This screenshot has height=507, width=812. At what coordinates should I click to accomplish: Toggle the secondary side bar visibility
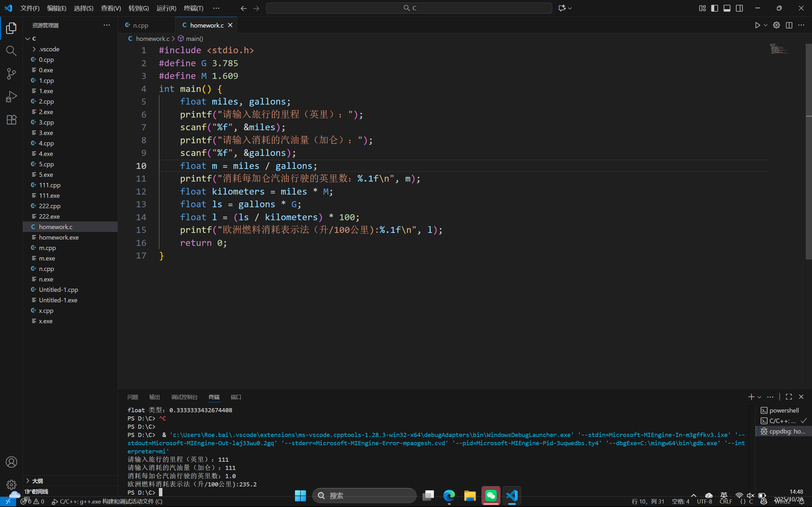coord(739,8)
